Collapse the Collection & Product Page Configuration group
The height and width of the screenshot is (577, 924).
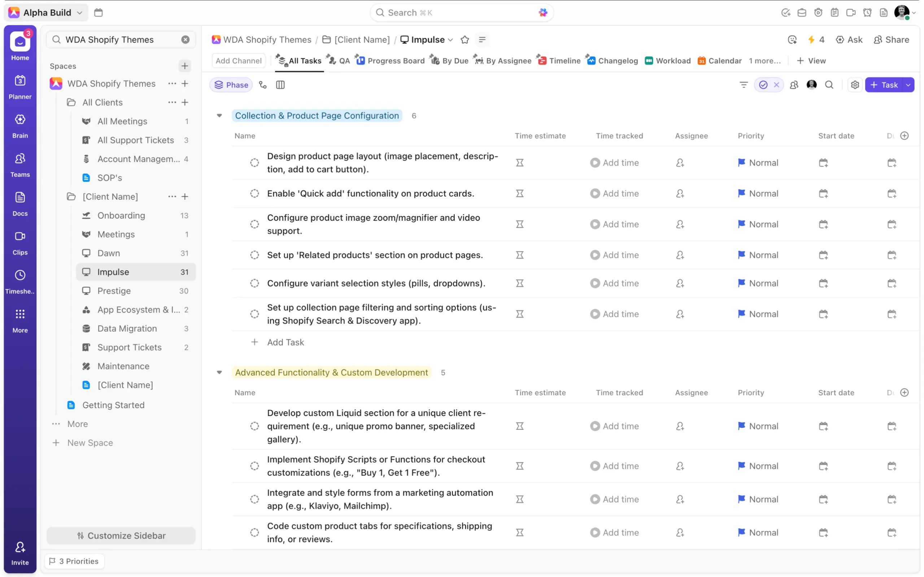[219, 116]
